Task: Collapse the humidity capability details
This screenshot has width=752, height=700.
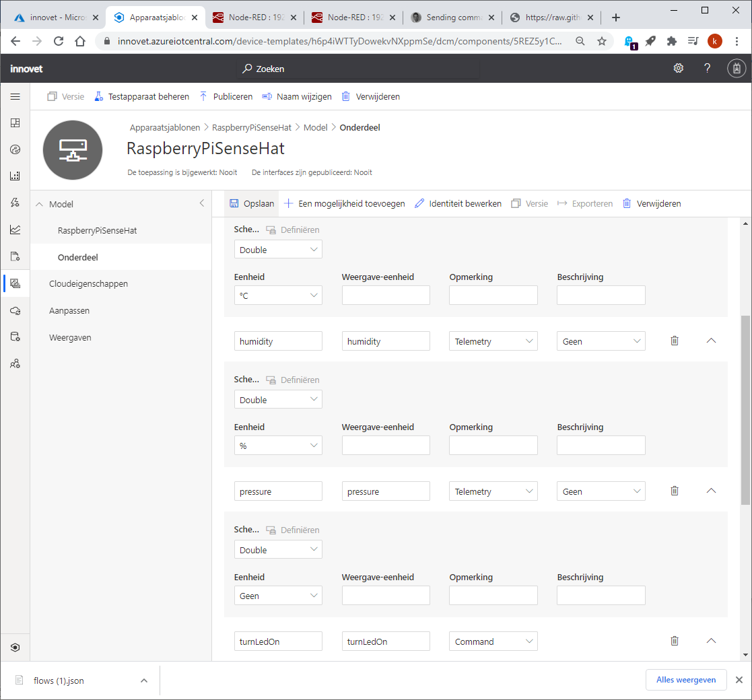Action: tap(711, 341)
